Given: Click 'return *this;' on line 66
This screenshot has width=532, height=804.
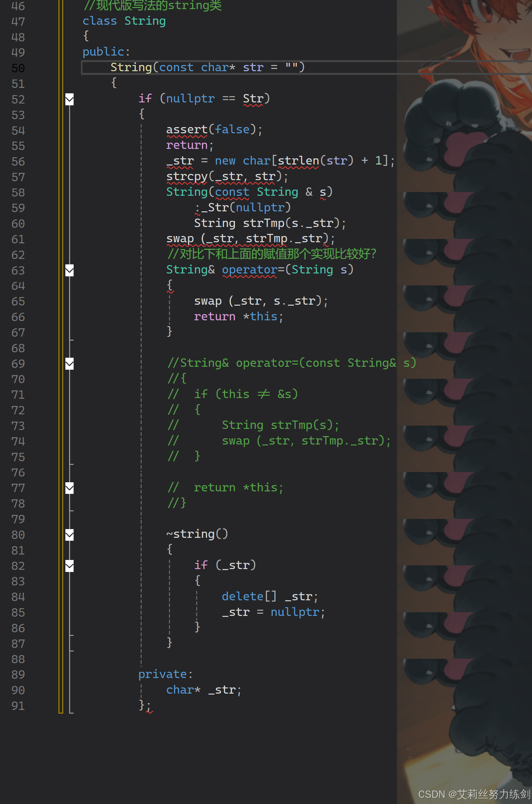Looking at the screenshot, I should pos(239,317).
